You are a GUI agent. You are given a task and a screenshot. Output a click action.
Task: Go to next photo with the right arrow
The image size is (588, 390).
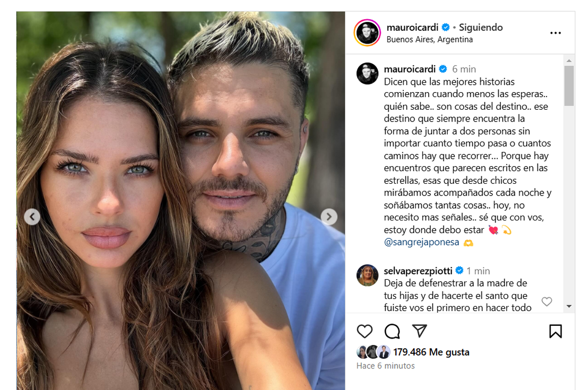coord(329,217)
